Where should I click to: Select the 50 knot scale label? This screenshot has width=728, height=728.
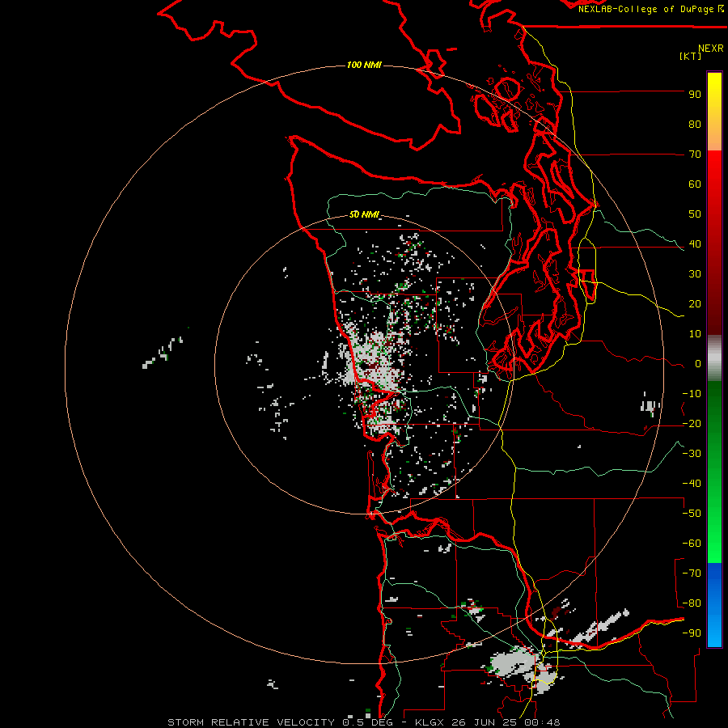pos(695,214)
